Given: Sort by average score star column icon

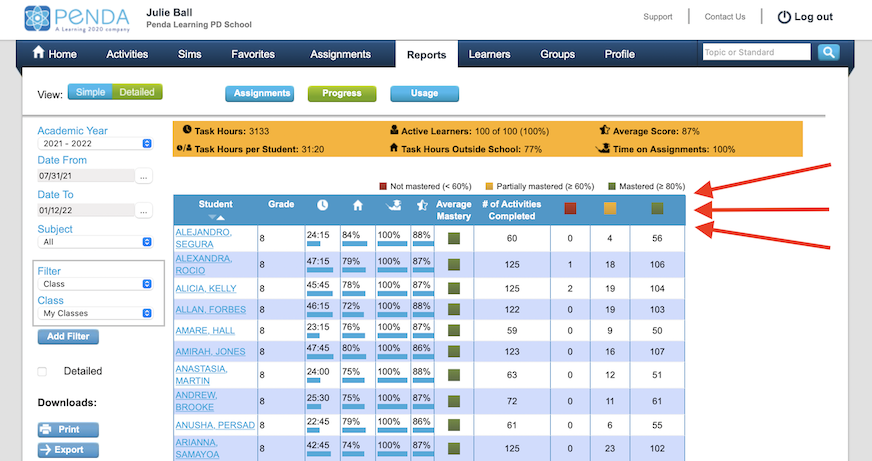Looking at the screenshot, I should (422, 205).
